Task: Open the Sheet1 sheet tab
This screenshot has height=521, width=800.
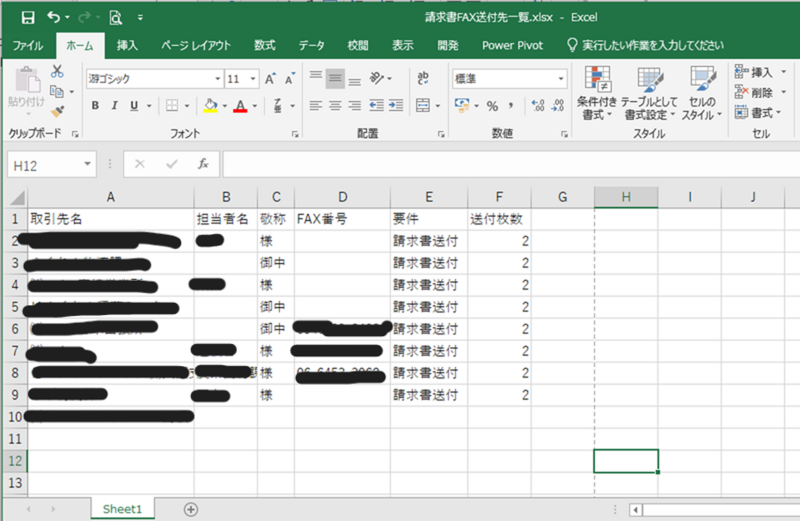Action: tap(122, 509)
